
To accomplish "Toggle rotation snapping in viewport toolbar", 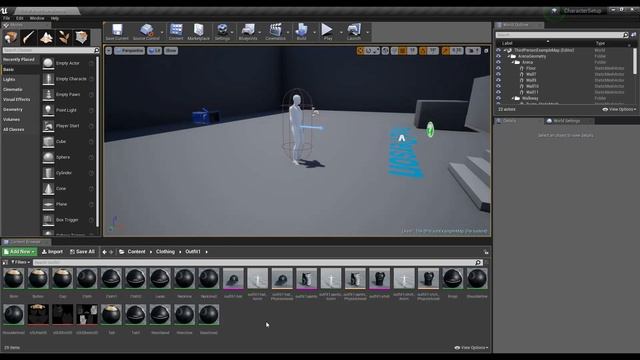I will pyautogui.click(x=423, y=51).
